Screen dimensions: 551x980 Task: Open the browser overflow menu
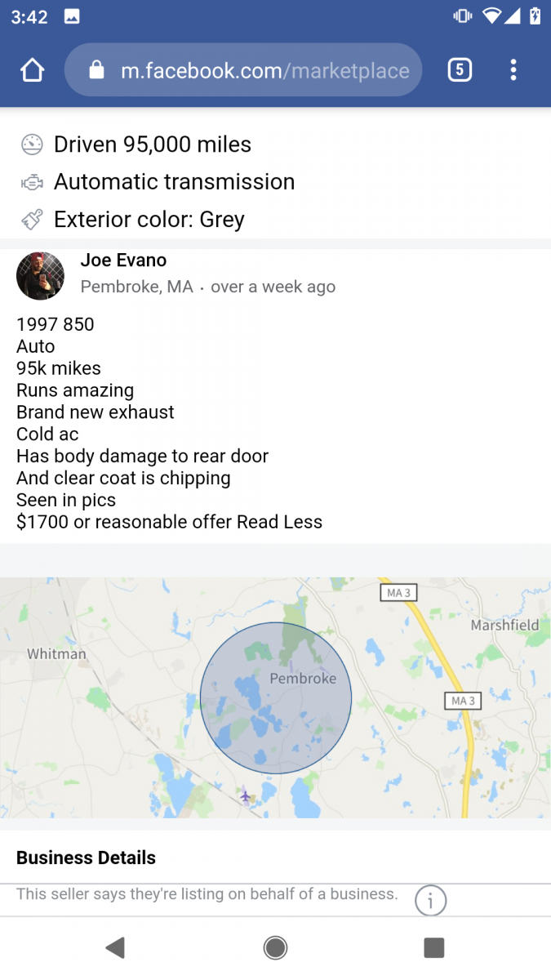[x=513, y=70]
